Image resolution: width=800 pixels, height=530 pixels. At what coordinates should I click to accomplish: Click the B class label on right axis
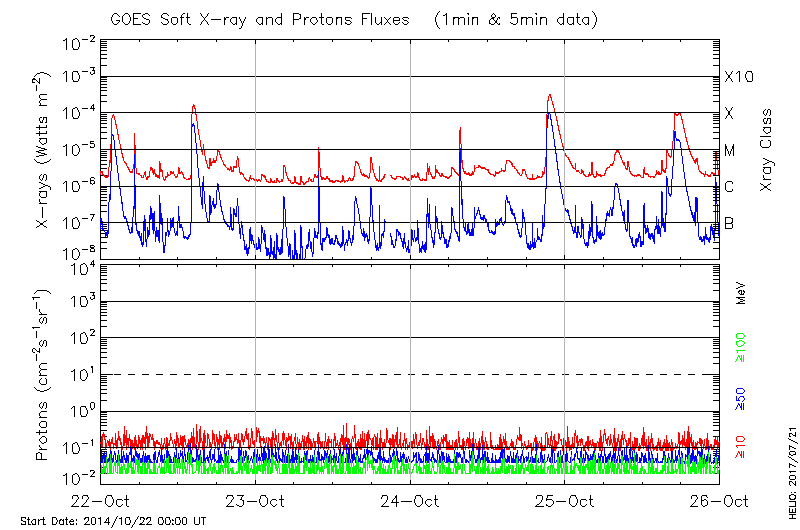[x=729, y=223]
